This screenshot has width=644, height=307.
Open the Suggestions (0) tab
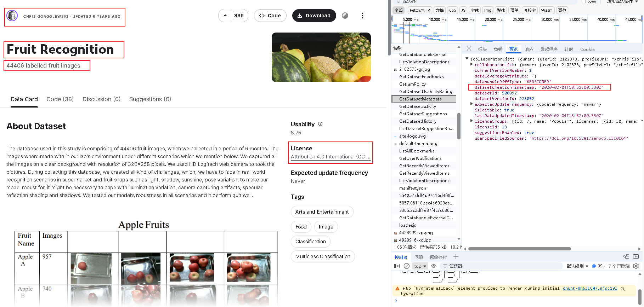pyautogui.click(x=150, y=99)
